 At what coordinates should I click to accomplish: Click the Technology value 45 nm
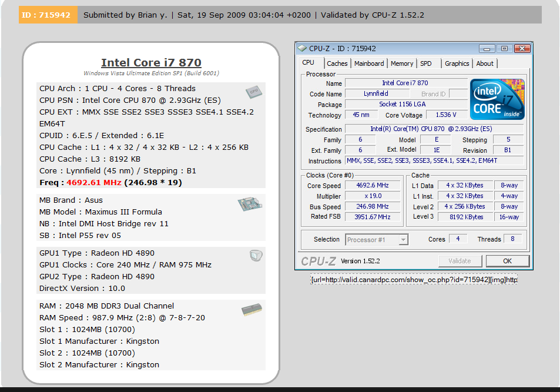pos(361,115)
